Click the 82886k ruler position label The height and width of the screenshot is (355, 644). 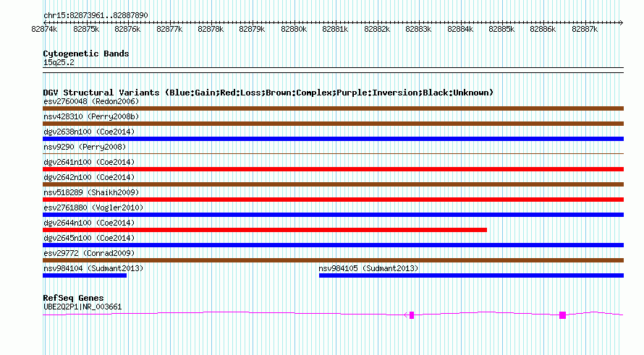543,29
